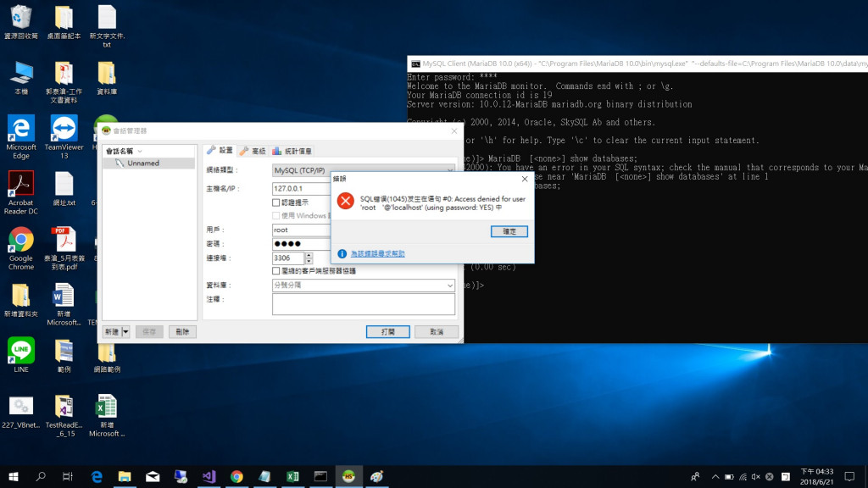Click the user field containing root
This screenshot has height=488, width=868.
tap(302, 230)
